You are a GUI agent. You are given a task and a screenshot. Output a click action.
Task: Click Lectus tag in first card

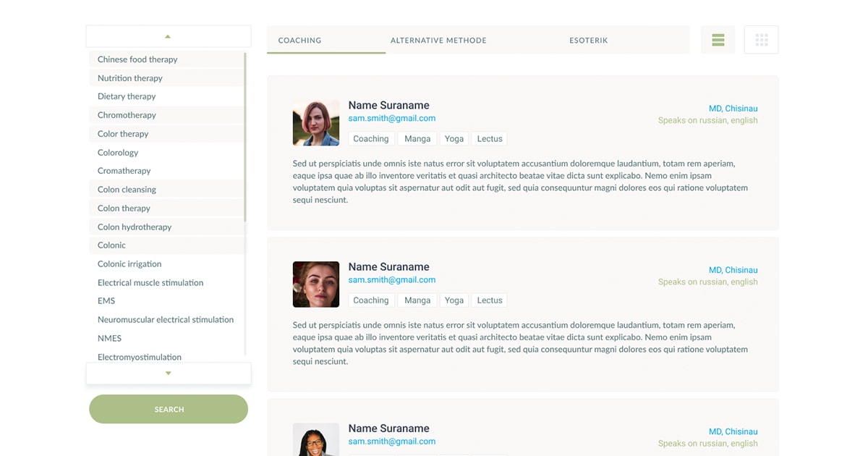490,139
